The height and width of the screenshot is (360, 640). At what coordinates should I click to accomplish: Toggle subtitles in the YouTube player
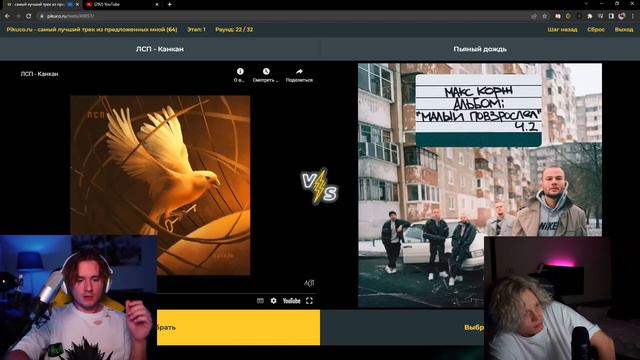pyautogui.click(x=260, y=301)
